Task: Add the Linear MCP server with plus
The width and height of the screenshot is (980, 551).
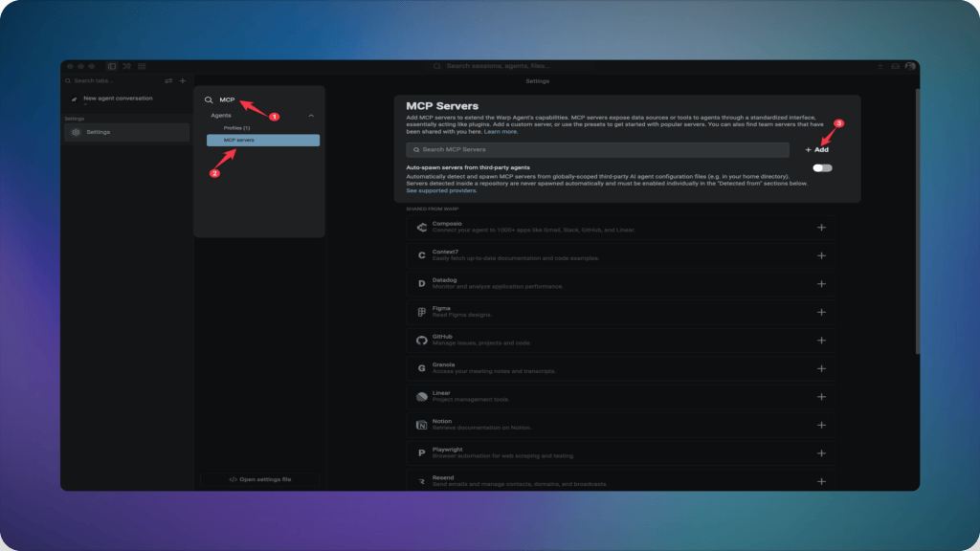Action: click(x=821, y=397)
